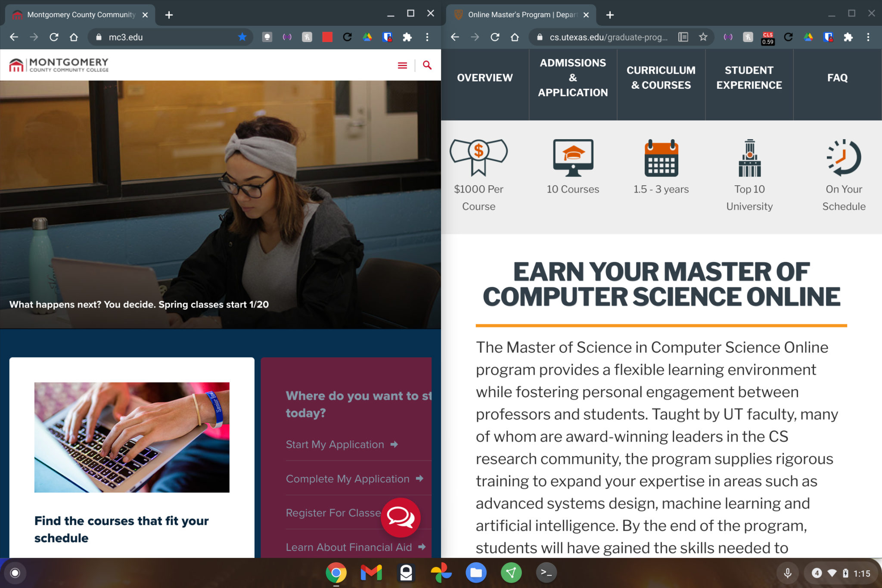This screenshot has height=588, width=882.
Task: Toggle reader mode icon in UT window
Action: click(x=683, y=37)
